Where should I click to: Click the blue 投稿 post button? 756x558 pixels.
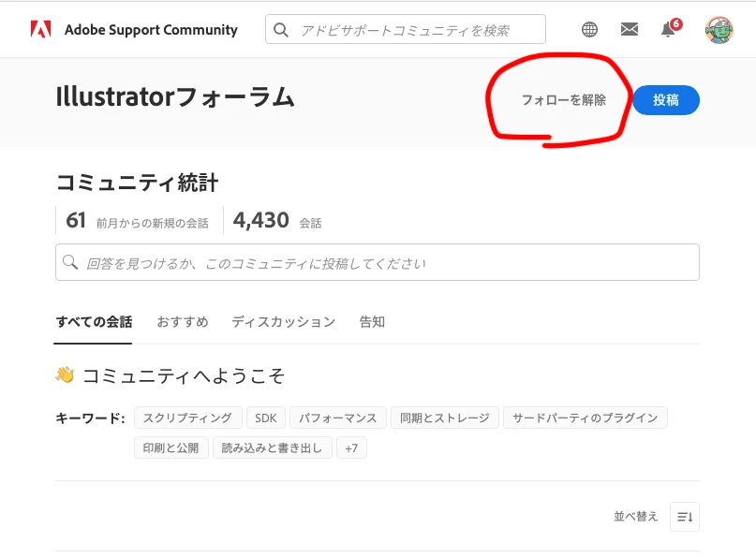666,100
